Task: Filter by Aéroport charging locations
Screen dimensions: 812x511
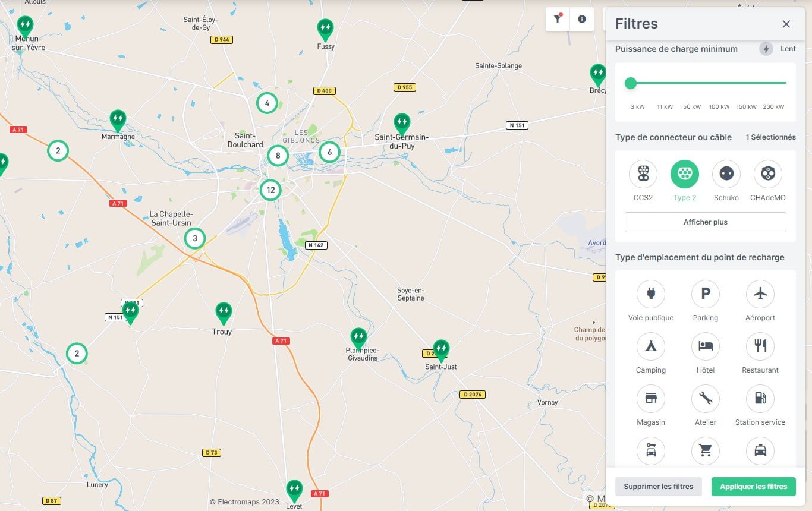Action: (x=760, y=294)
